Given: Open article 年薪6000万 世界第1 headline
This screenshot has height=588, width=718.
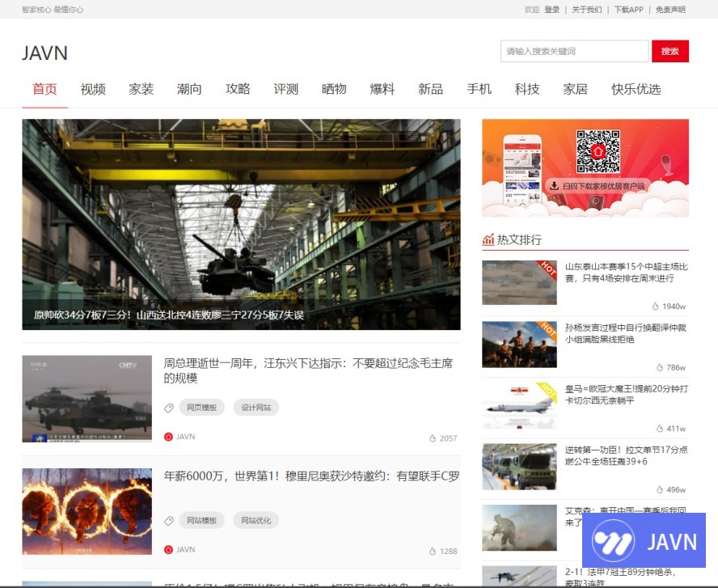Looking at the screenshot, I should [311, 476].
